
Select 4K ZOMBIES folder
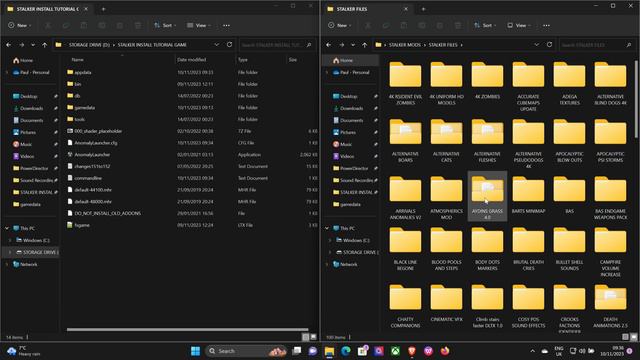point(487,82)
